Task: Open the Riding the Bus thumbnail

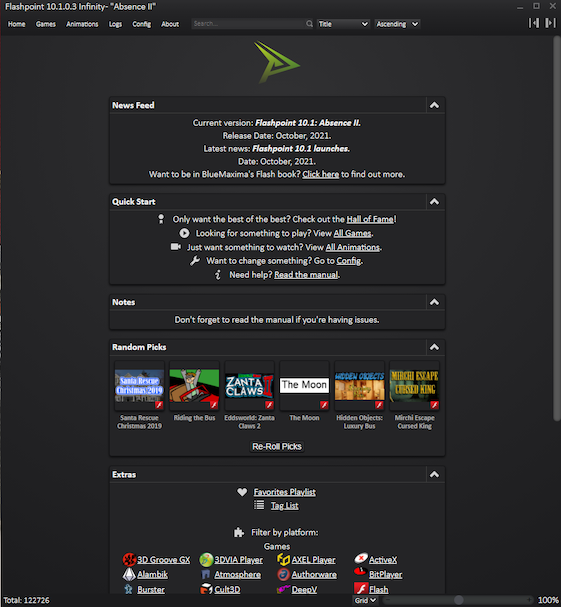Action: [x=194, y=386]
